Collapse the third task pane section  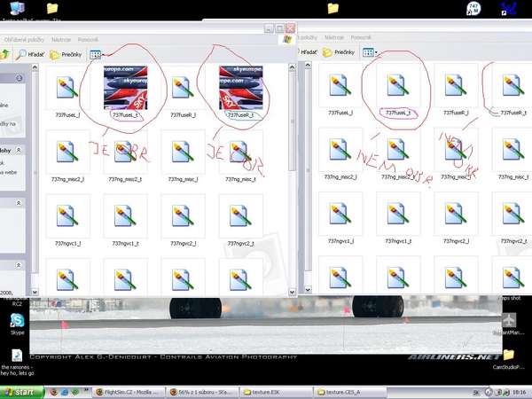coord(19,203)
